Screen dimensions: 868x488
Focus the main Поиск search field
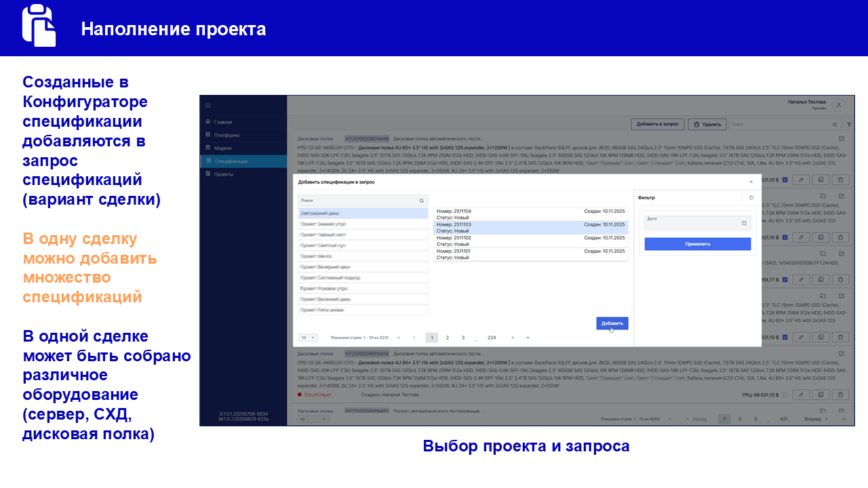[785, 125]
